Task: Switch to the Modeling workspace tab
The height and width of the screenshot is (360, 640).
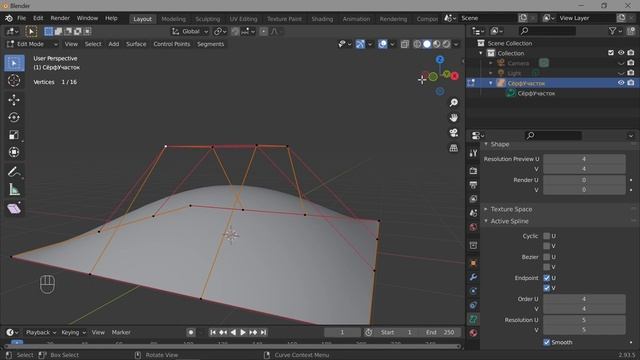Action: pos(173,19)
